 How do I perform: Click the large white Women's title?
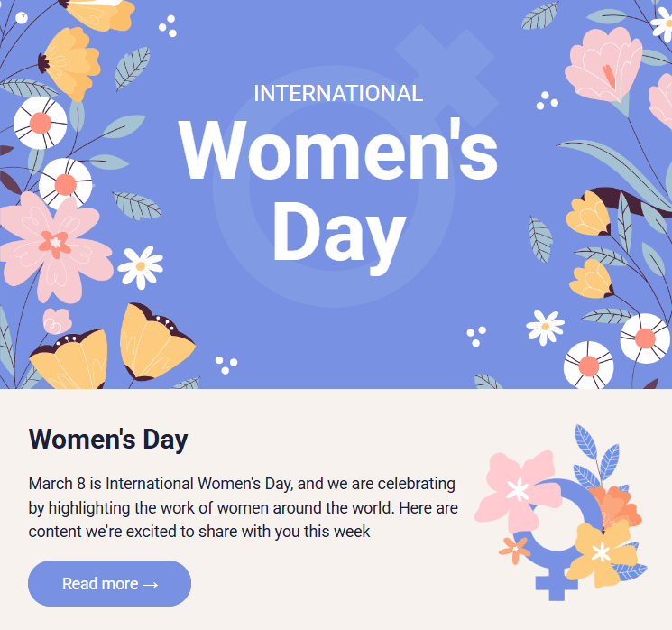pyautogui.click(x=338, y=152)
